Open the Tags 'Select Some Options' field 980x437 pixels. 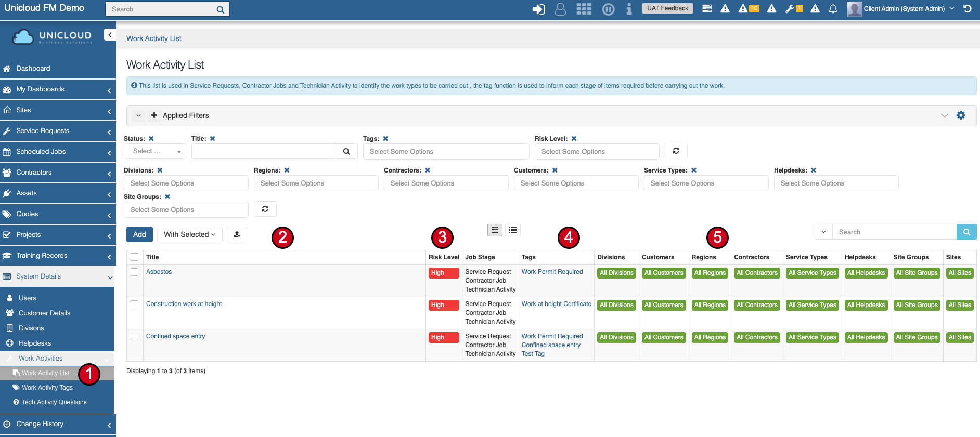click(x=446, y=151)
